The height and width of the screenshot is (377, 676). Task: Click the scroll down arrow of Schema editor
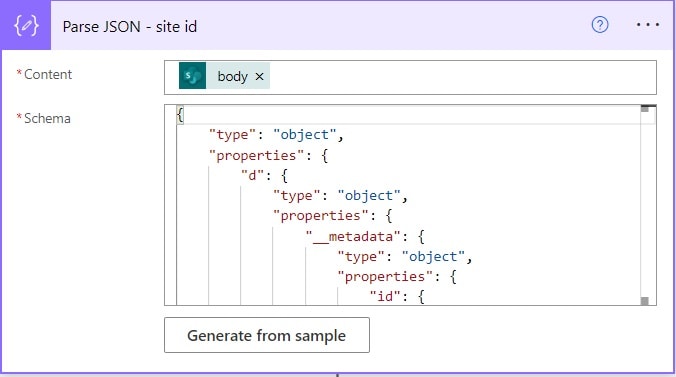645,301
